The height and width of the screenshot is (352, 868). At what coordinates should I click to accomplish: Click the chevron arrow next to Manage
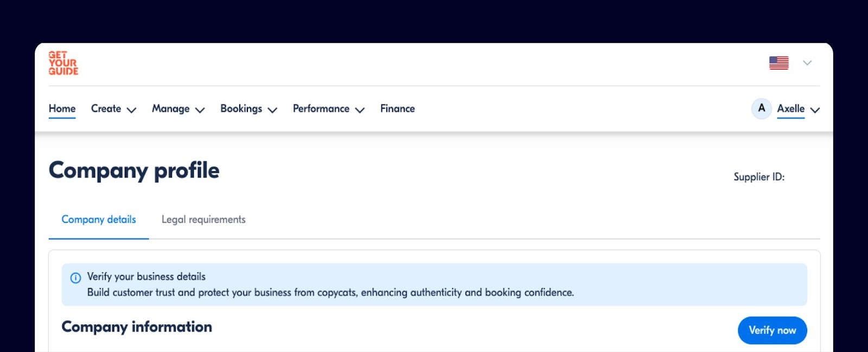coord(200,110)
